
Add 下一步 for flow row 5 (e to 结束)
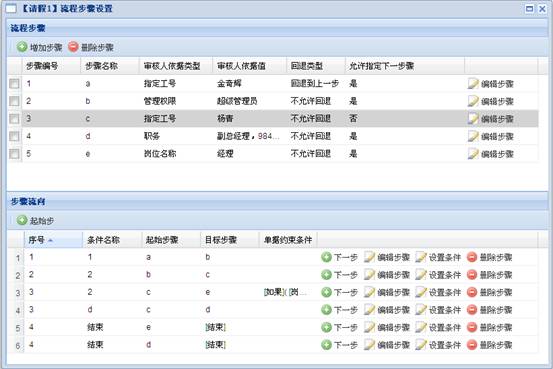tap(339, 327)
